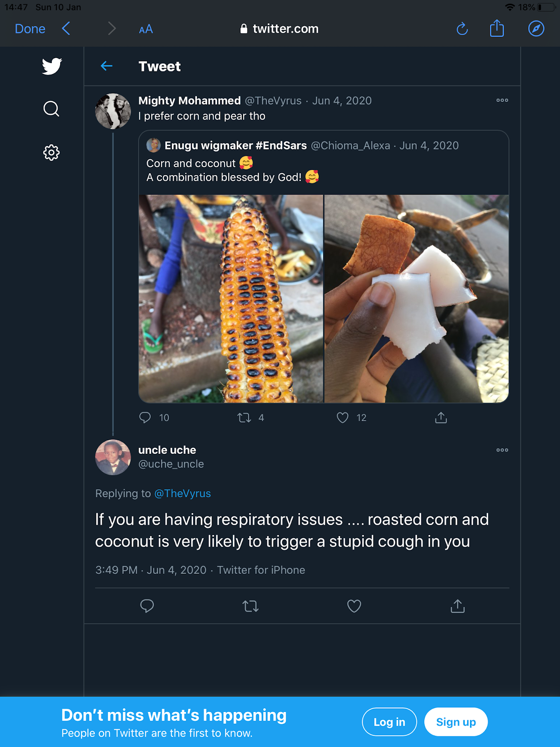Open more options on uncle uche's tweet
The image size is (560, 747).
pyautogui.click(x=502, y=450)
